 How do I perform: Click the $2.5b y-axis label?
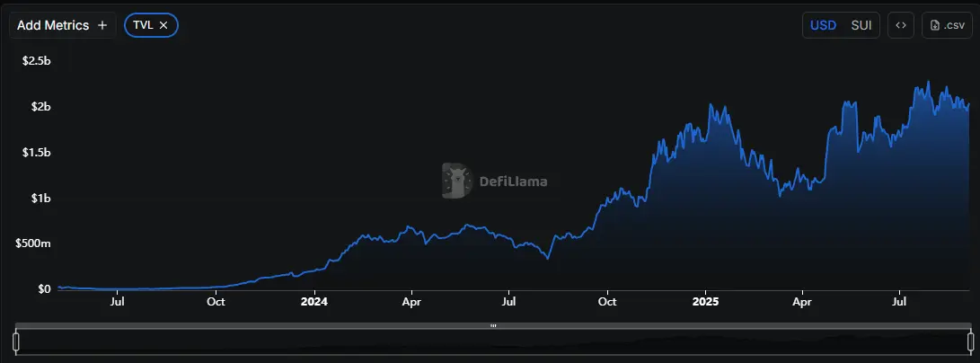pyautogui.click(x=36, y=60)
